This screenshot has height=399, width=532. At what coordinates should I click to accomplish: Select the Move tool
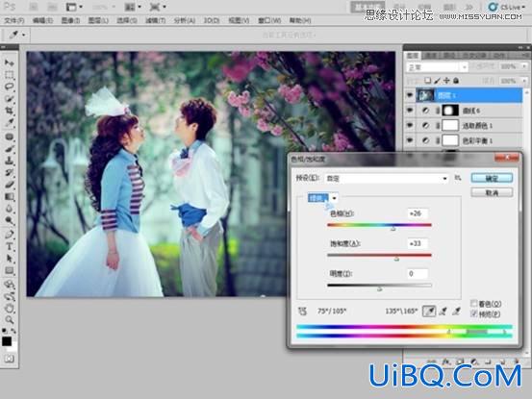point(10,62)
